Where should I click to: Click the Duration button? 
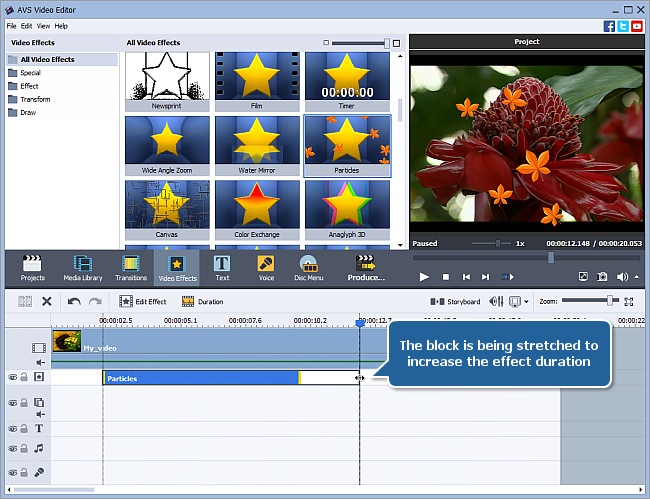click(203, 301)
